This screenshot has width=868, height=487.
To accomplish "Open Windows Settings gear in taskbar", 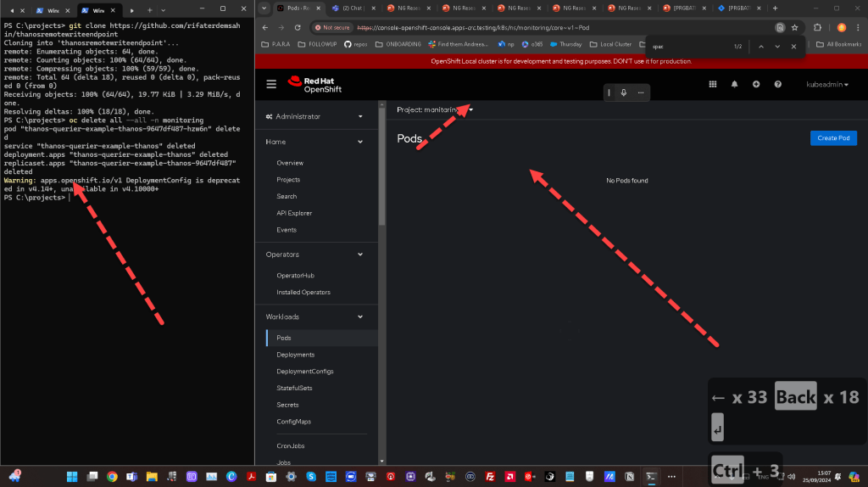I will (292, 477).
